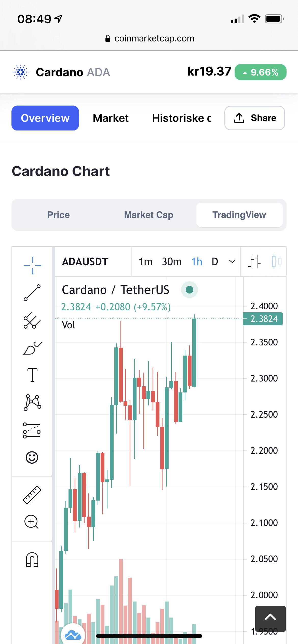Select the trend line drawing tool

click(32, 293)
